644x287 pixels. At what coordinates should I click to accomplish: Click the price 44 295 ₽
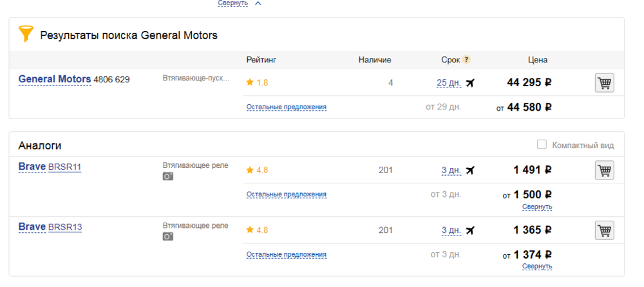[x=529, y=82]
